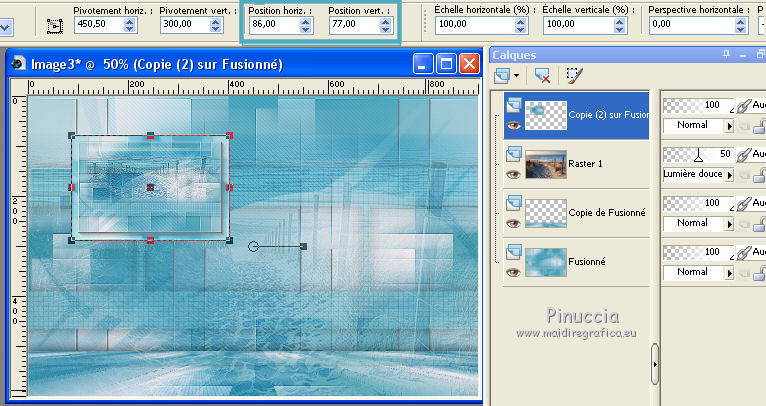Click top-center red handle of selection box
This screenshot has width=766, height=406.
coord(150,135)
